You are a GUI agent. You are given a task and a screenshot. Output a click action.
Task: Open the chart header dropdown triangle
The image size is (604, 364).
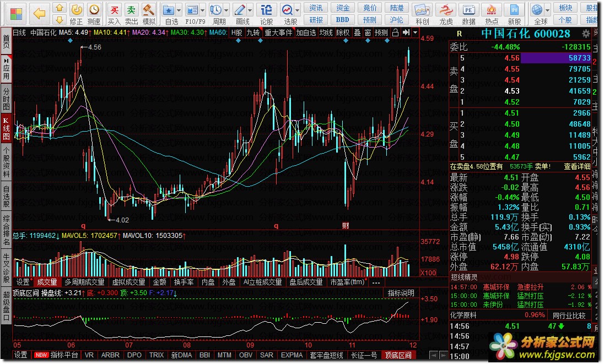click(x=416, y=32)
